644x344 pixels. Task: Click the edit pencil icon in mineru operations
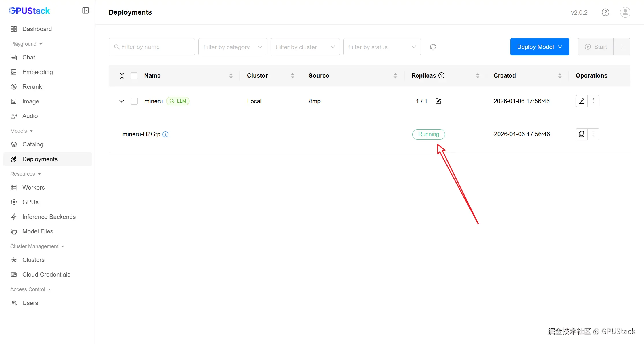tap(582, 101)
